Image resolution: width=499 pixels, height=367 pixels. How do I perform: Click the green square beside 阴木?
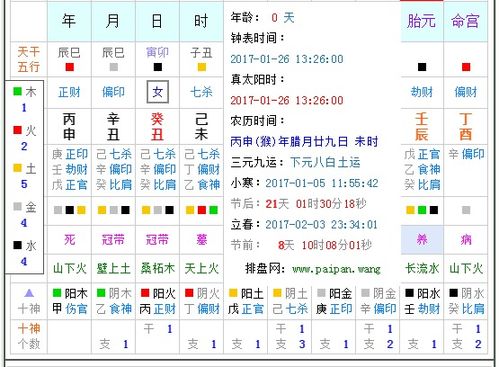coord(101,293)
